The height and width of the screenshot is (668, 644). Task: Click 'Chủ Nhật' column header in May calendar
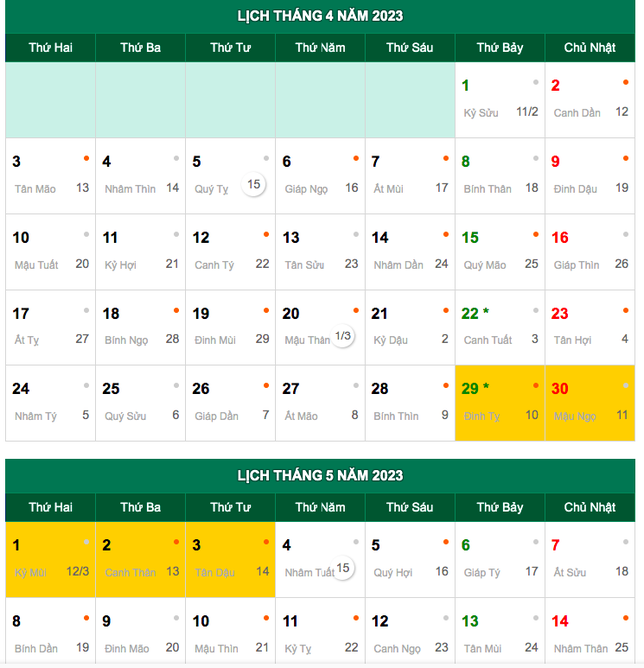click(589, 507)
